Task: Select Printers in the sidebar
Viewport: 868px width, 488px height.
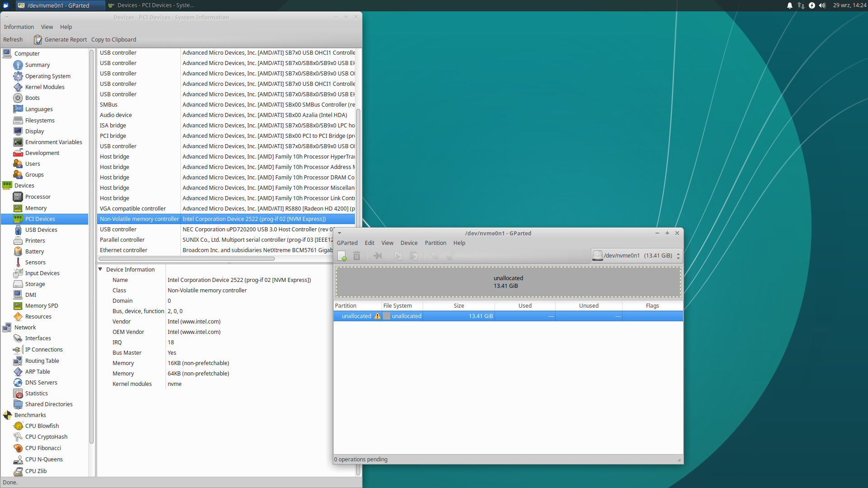Action: point(35,241)
